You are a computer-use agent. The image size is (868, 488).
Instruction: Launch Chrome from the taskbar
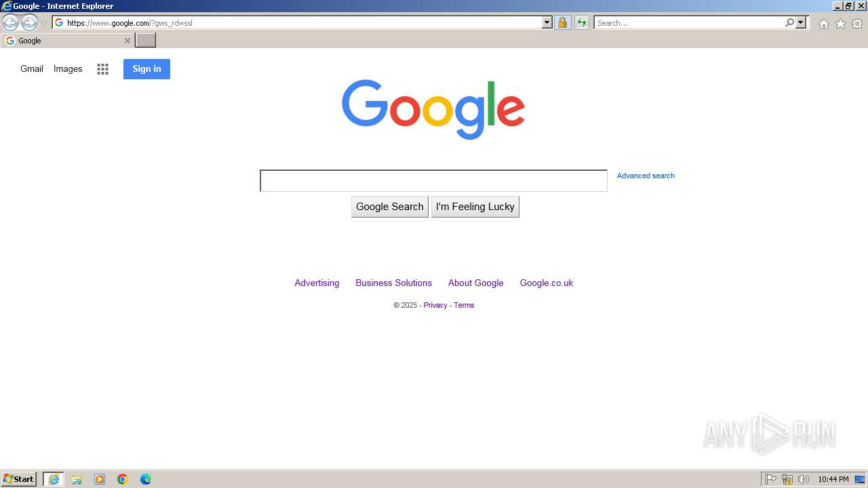[x=123, y=479]
